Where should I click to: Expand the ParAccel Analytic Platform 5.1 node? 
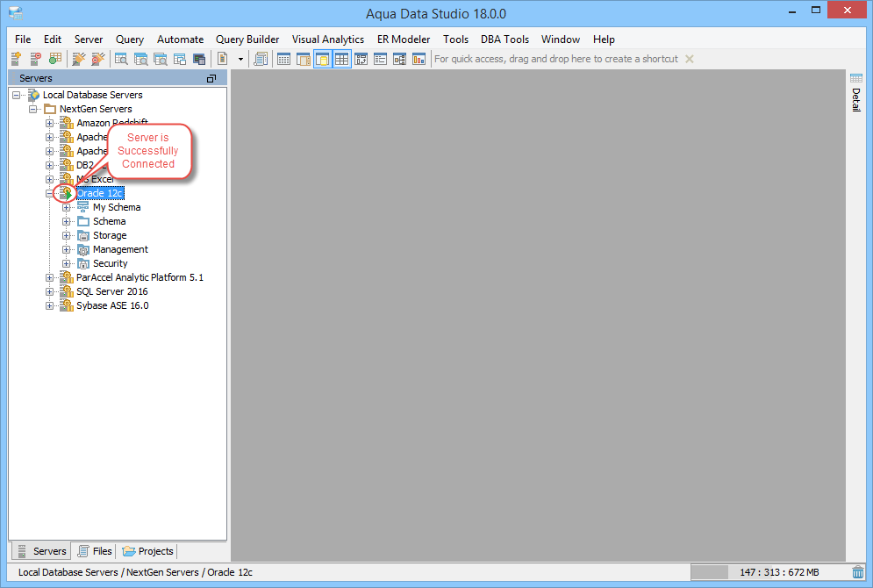49,277
